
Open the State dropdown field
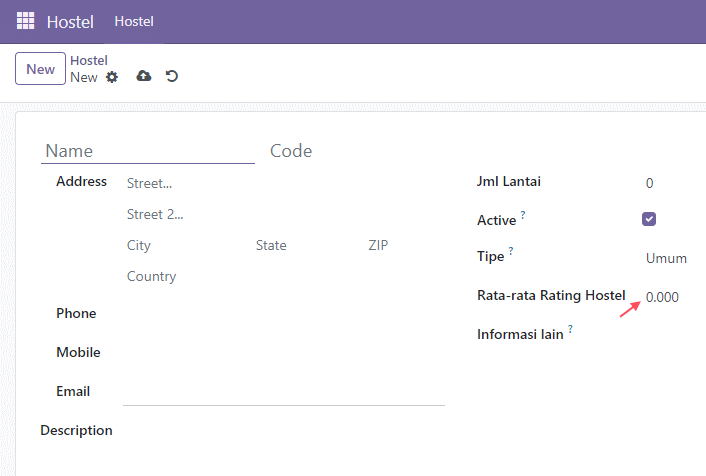(307, 245)
